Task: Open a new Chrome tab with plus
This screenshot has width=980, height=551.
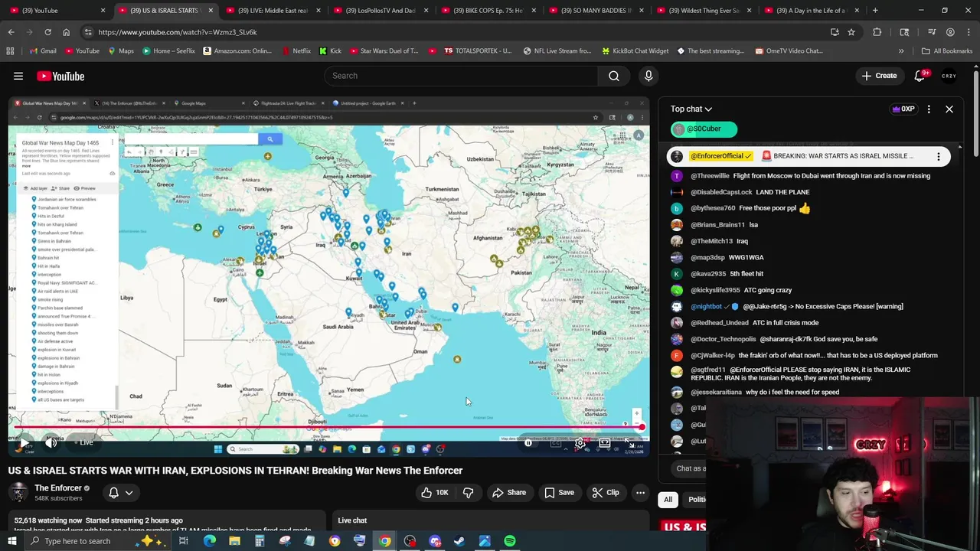Action: (x=875, y=11)
